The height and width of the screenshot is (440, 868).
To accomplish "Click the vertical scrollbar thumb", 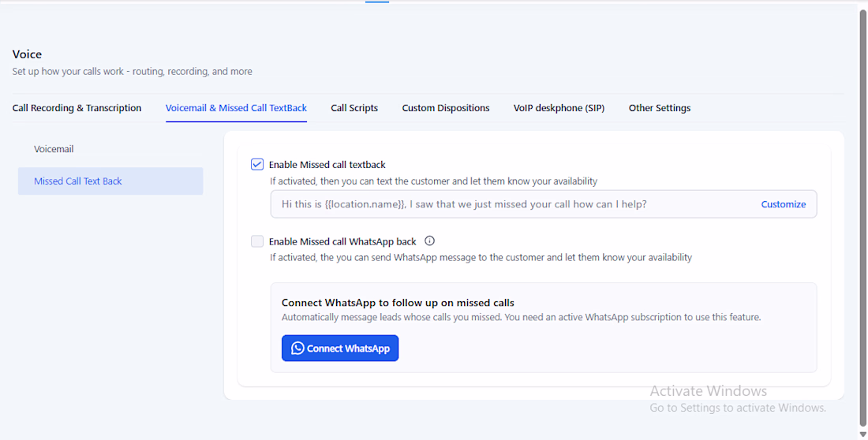I will tap(863, 218).
